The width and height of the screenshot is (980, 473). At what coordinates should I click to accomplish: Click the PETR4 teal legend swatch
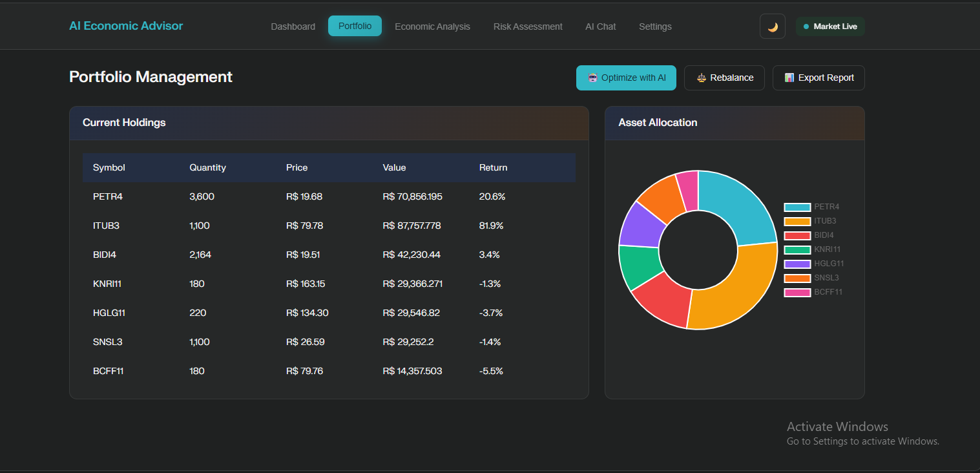pos(797,207)
